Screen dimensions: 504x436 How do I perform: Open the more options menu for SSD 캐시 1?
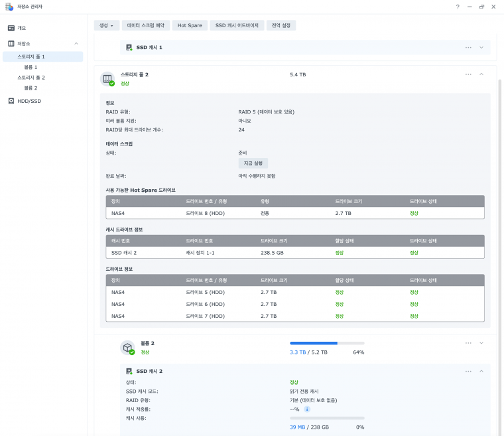tap(468, 47)
